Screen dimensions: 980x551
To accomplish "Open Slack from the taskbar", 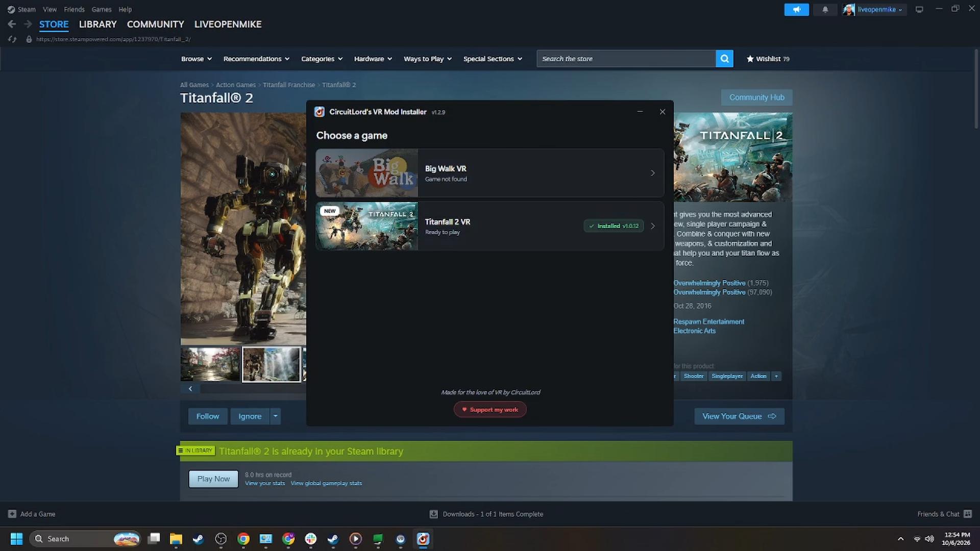I will [x=311, y=539].
